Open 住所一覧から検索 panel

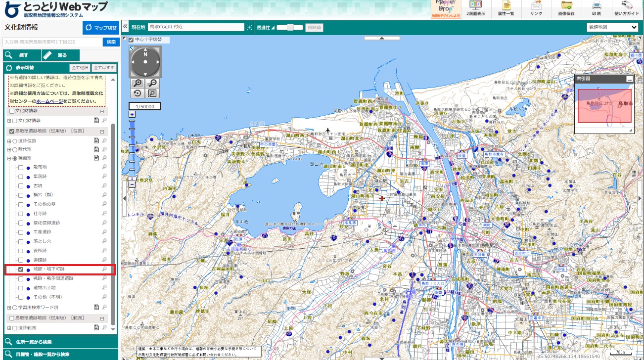point(61,342)
